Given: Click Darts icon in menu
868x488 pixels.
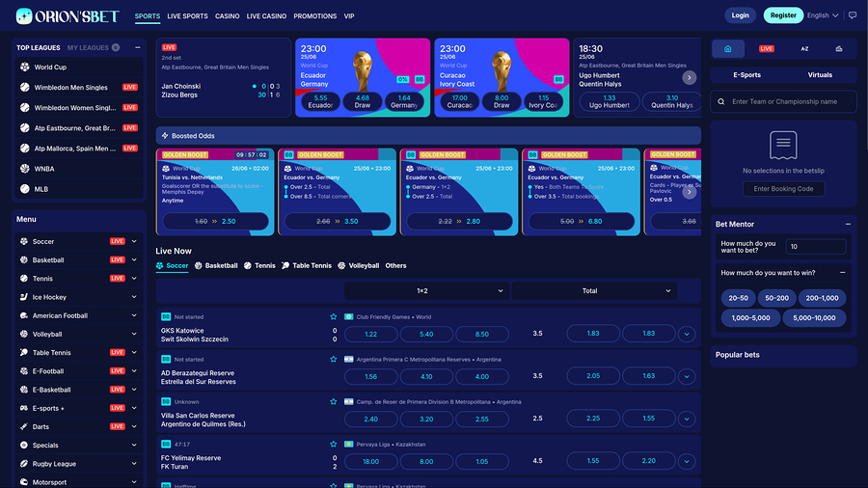Looking at the screenshot, I should 24,426.
